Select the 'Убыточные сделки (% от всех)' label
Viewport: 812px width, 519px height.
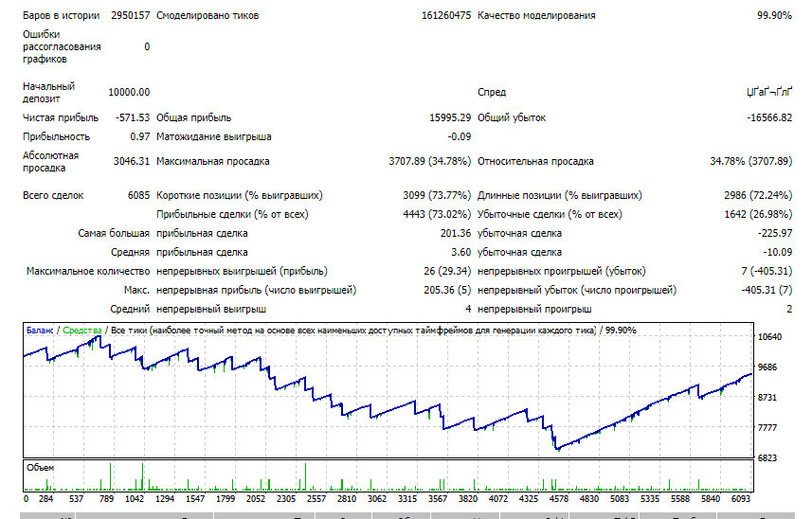(x=550, y=214)
